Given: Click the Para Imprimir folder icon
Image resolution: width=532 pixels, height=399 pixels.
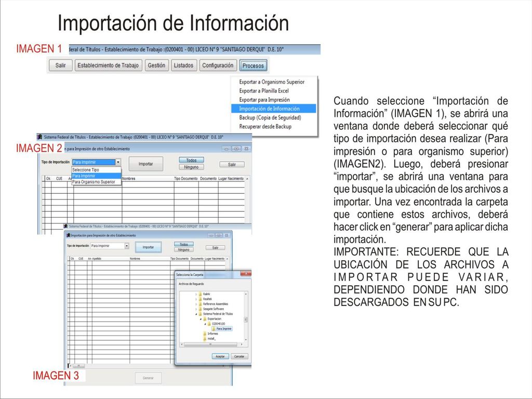Looking at the screenshot, I should pos(214,329).
